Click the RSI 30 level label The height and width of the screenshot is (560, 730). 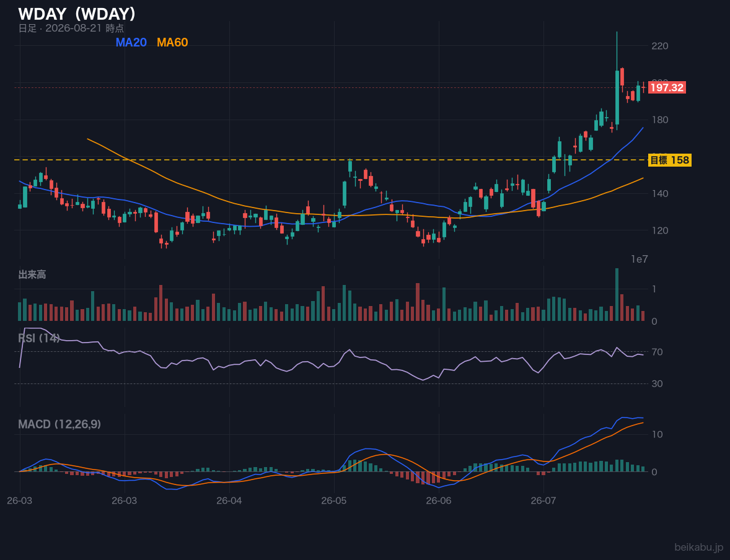pos(657,383)
